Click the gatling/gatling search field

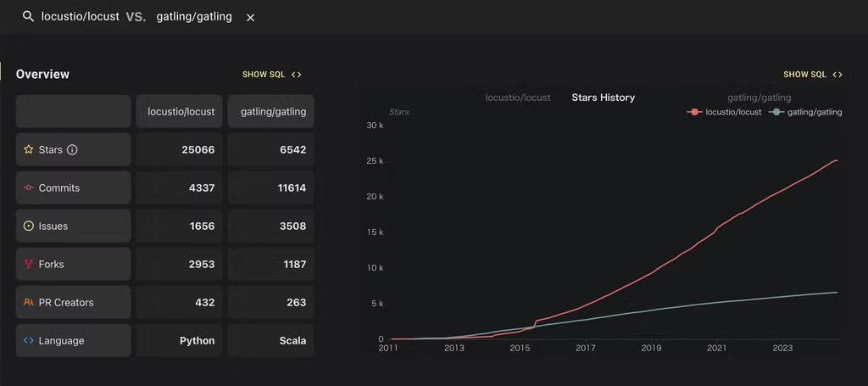[x=194, y=17]
